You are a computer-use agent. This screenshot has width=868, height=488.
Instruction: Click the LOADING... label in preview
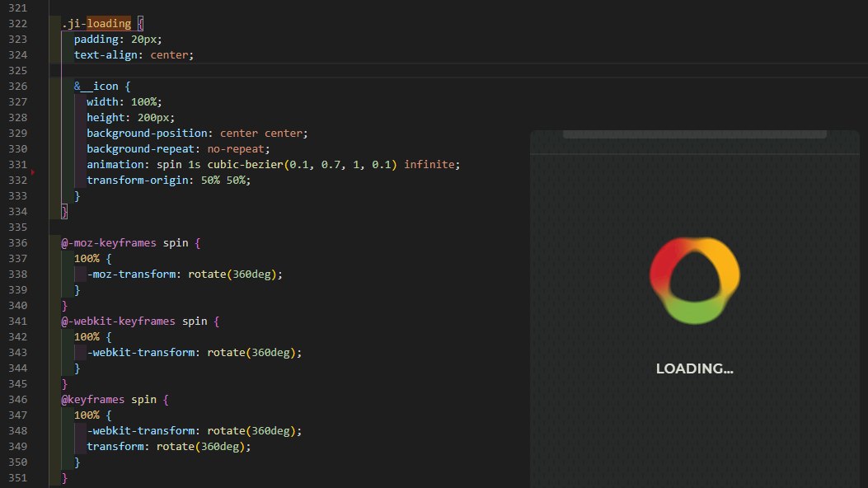(x=695, y=368)
